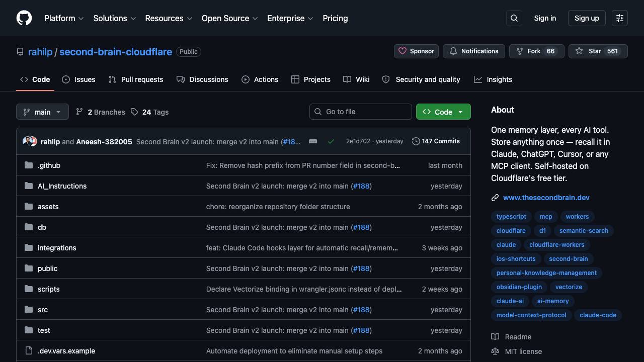Open the Pricing page link

click(x=335, y=18)
